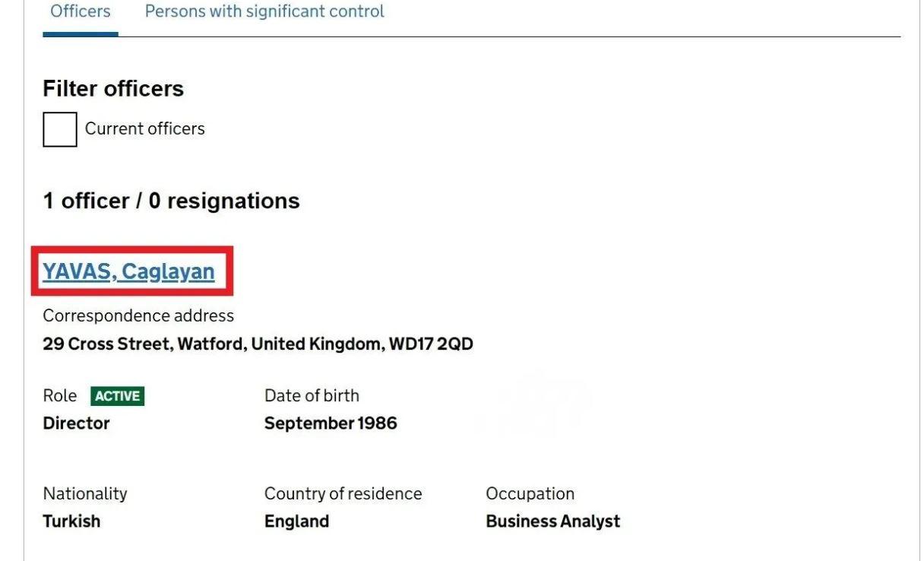This screenshot has height=561, width=924.
Task: Click the Date of birth label
Action: pos(312,396)
